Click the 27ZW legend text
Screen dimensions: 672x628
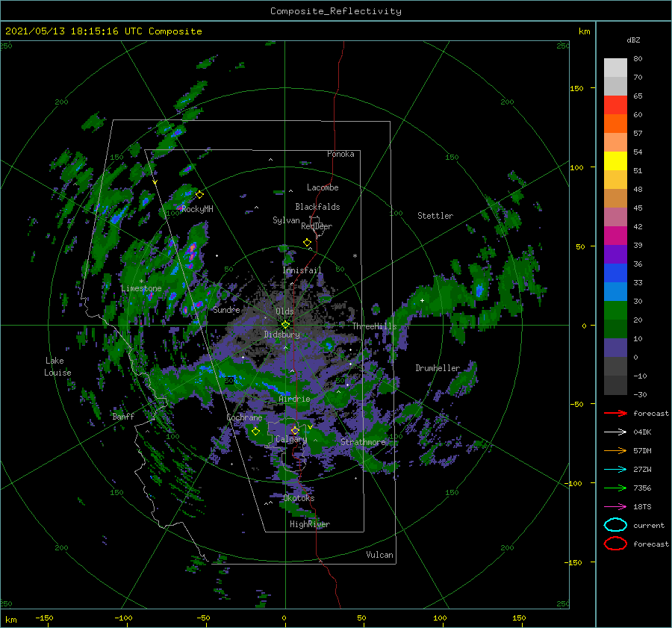(642, 470)
